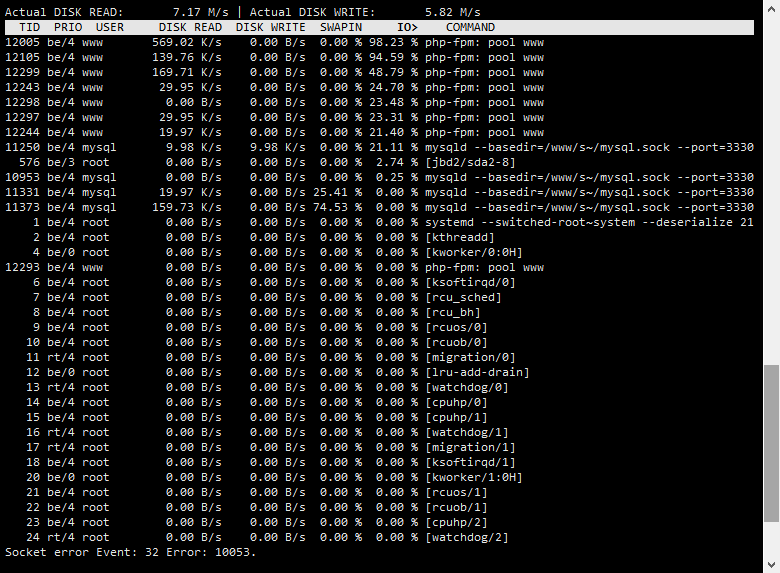
Task: Click the scrollbar up arrow
Action: pos(771,7)
